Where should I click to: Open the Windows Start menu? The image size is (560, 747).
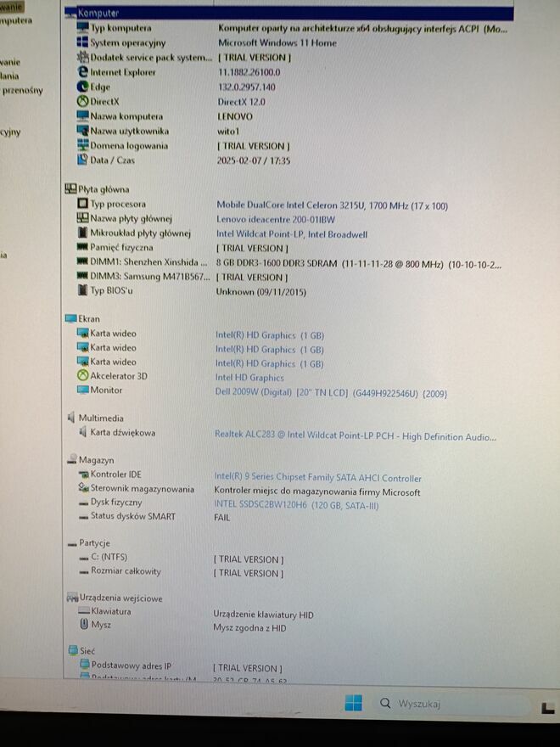pyautogui.click(x=353, y=703)
